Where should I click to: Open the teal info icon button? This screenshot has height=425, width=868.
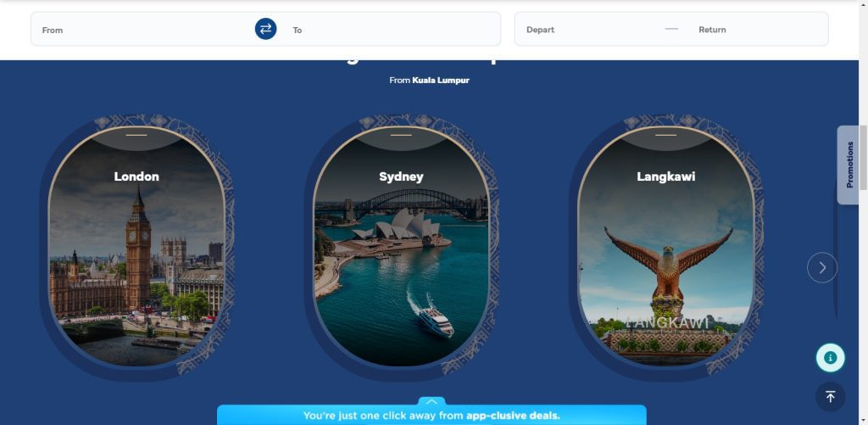pos(830,358)
